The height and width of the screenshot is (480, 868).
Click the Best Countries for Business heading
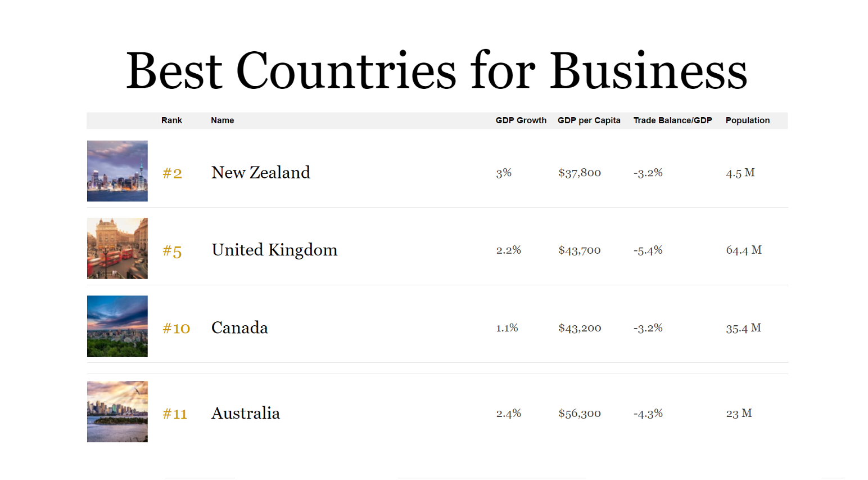pos(437,70)
